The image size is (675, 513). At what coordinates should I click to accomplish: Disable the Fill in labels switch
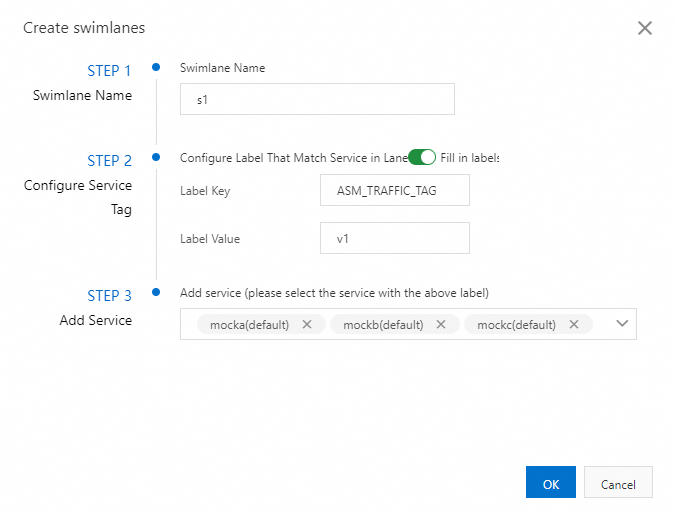(422, 157)
